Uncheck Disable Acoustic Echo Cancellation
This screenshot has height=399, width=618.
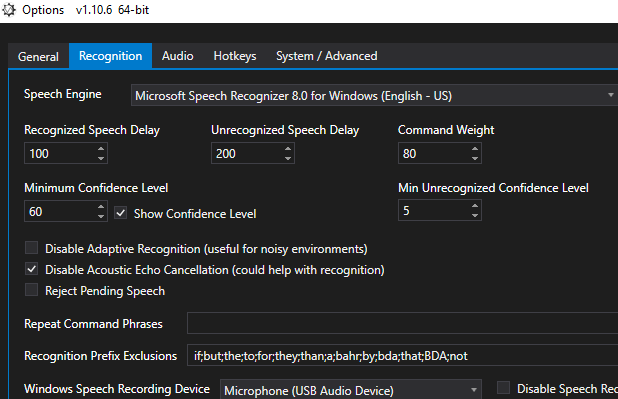pyautogui.click(x=32, y=269)
